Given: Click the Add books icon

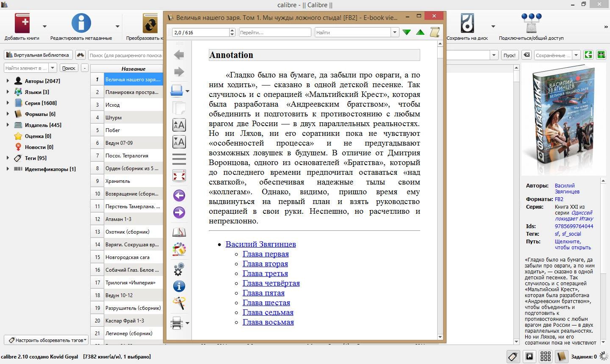Looking at the screenshot, I should tap(22, 23).
